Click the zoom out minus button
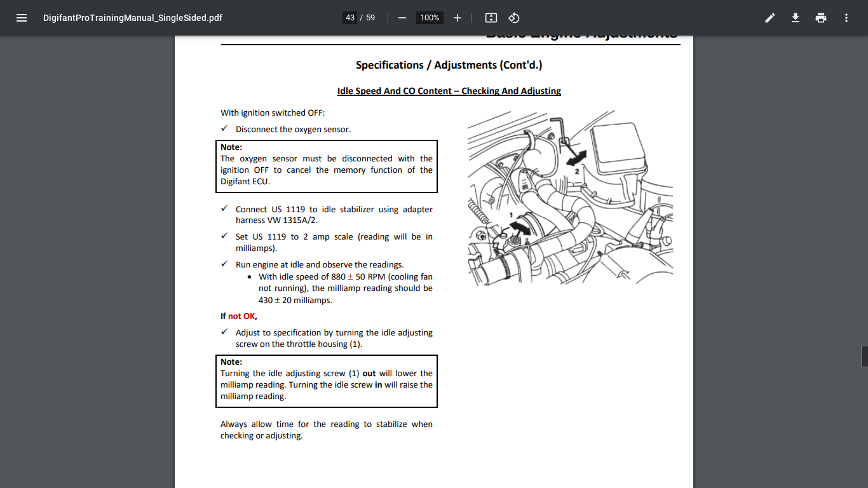 coord(402,18)
